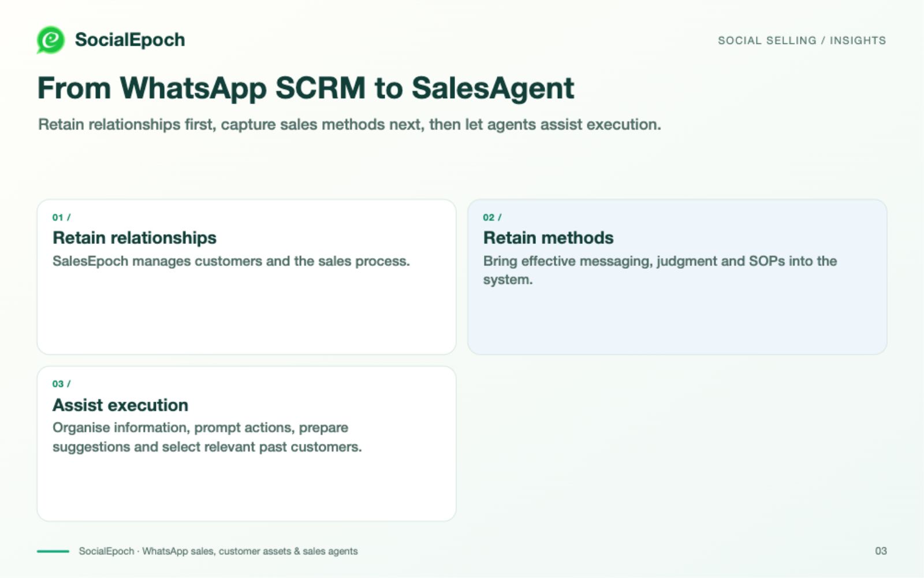Select the title 'From WhatsApp SCRM to SalesAgent'
The image size is (924, 578).
click(x=305, y=88)
